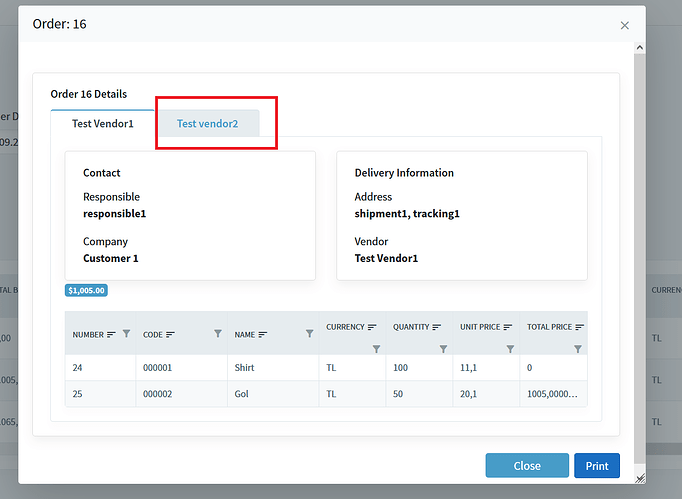Open filter for the Code column
682x499 pixels.
pyautogui.click(x=218, y=334)
